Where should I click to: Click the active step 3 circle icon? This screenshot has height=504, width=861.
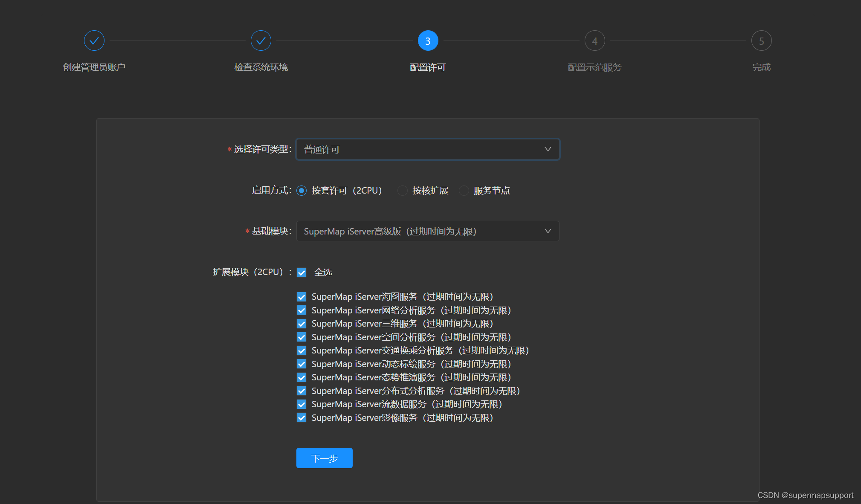tap(427, 41)
